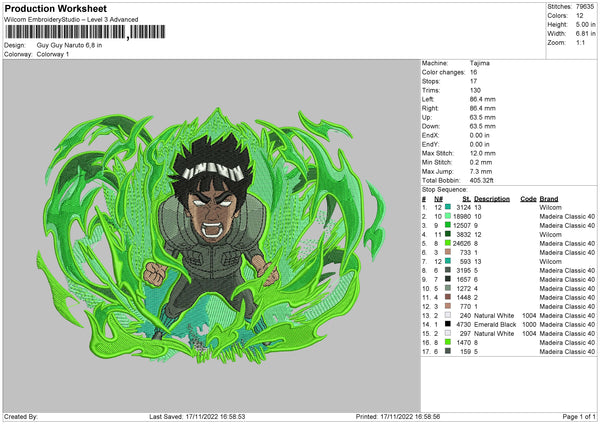This screenshot has width=600, height=424.
Task: Select "Natural White" description in row 13
Action: pyautogui.click(x=494, y=316)
